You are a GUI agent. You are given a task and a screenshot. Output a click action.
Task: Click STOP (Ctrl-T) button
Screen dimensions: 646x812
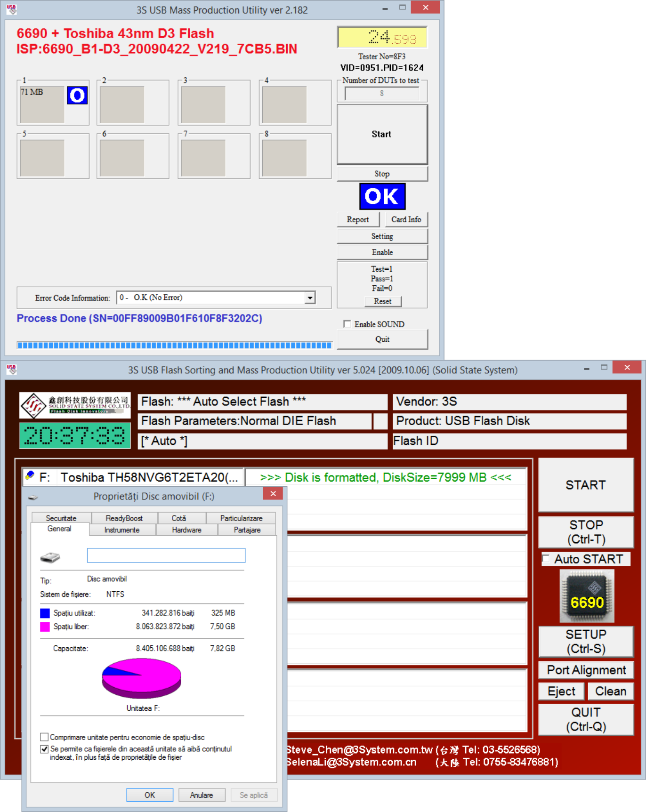pyautogui.click(x=586, y=532)
